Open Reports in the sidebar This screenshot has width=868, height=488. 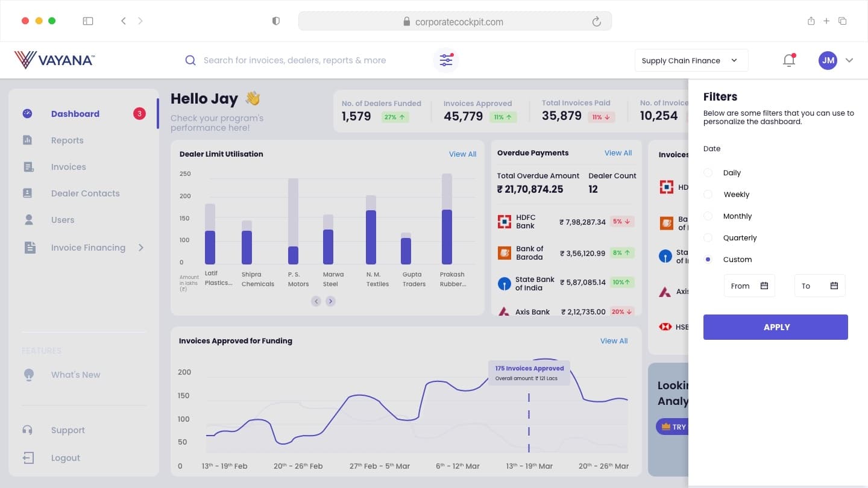(67, 140)
